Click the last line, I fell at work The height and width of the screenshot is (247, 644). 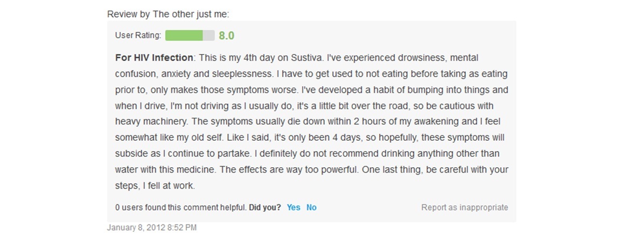click(x=169, y=186)
